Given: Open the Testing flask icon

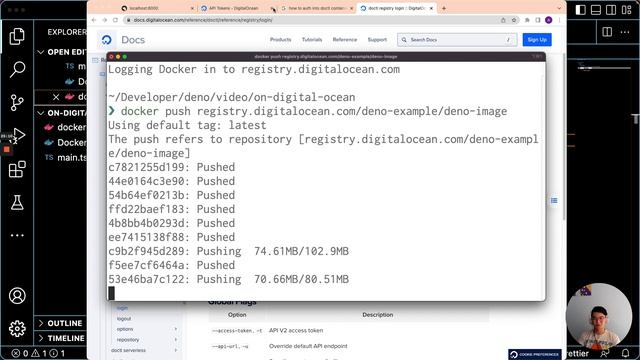Looking at the screenshot, I should tap(17, 202).
